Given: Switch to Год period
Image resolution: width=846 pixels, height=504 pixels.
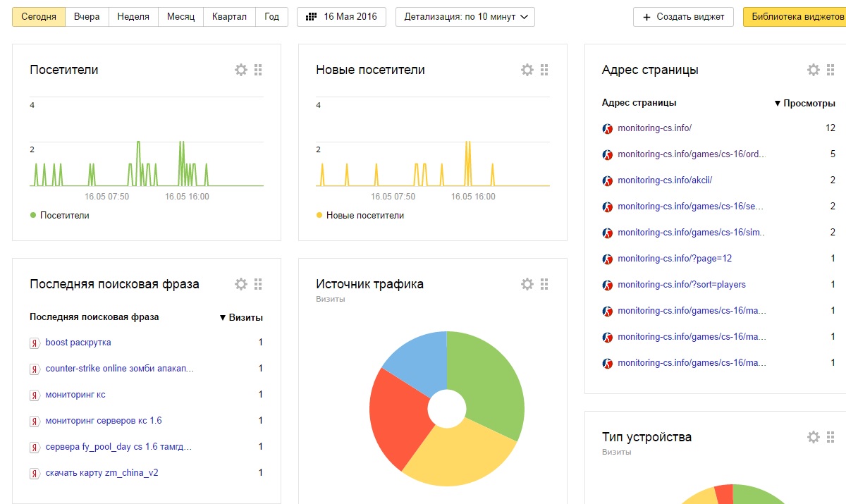Looking at the screenshot, I should tap(271, 17).
